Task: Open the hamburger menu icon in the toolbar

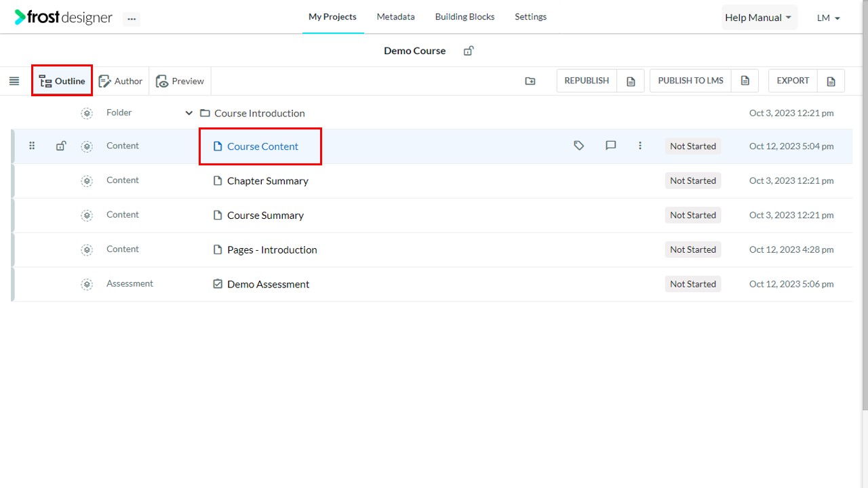Action: 14,81
